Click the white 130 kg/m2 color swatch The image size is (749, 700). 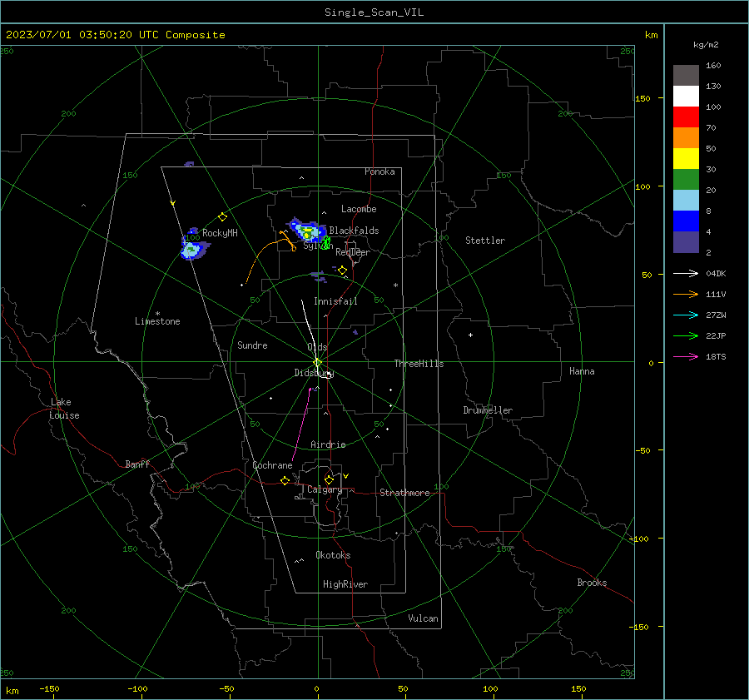686,96
